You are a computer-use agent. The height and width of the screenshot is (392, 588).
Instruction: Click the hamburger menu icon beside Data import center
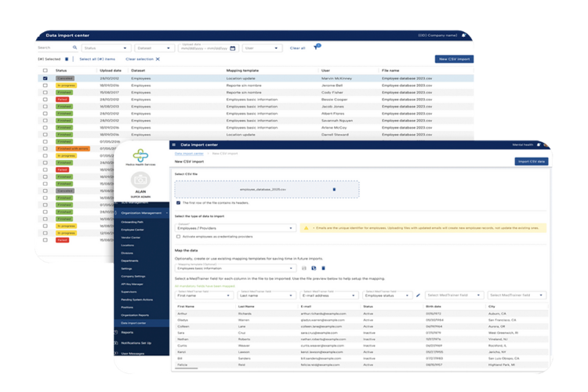point(173,145)
